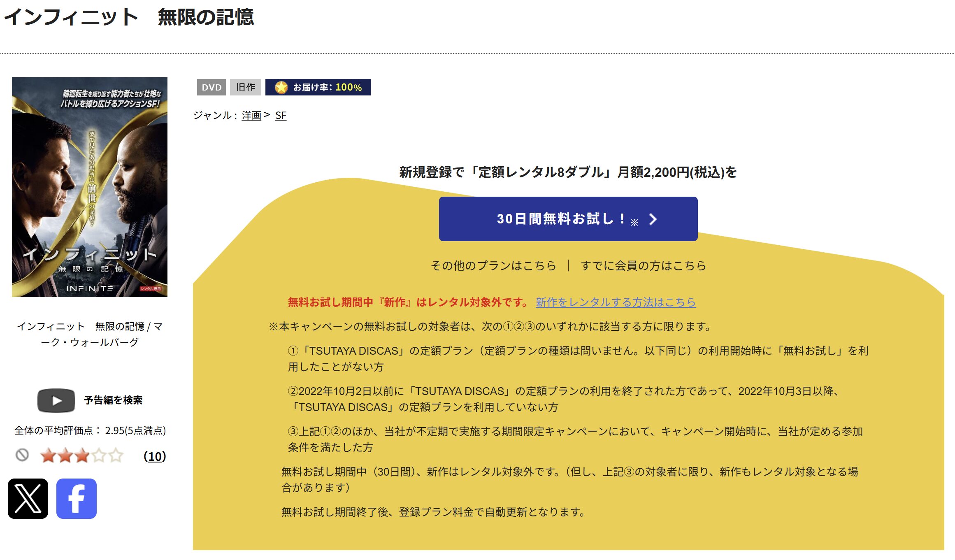The height and width of the screenshot is (560, 955).
Task: Open すでに会員の方はこちら link
Action: (x=643, y=265)
